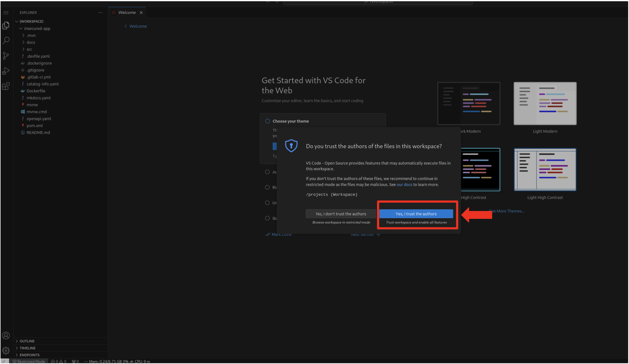Switch to the Welcome editor tab

click(127, 12)
